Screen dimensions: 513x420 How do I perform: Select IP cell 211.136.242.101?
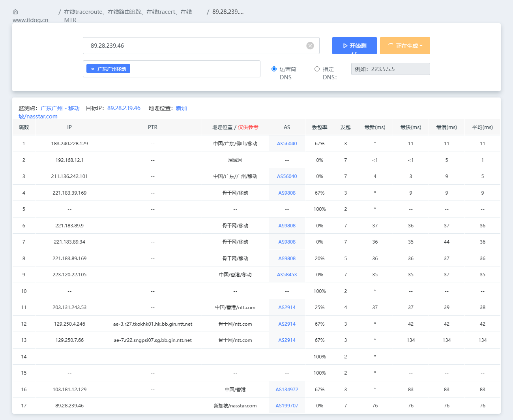pyautogui.click(x=69, y=176)
